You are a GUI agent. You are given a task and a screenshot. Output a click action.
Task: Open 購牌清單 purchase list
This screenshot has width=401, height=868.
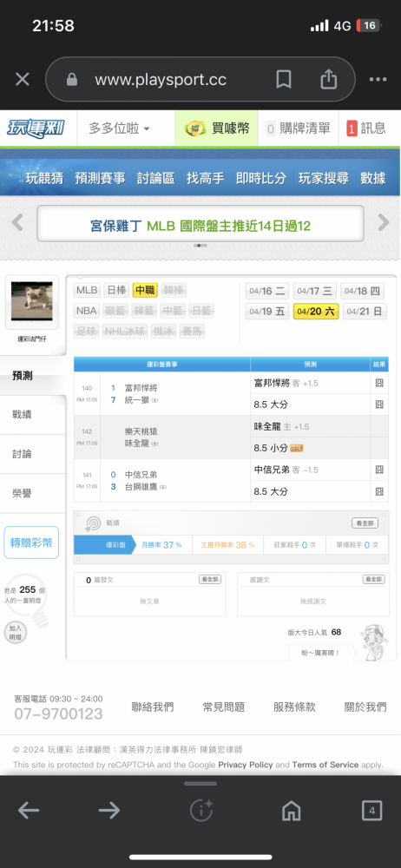pyautogui.click(x=298, y=128)
